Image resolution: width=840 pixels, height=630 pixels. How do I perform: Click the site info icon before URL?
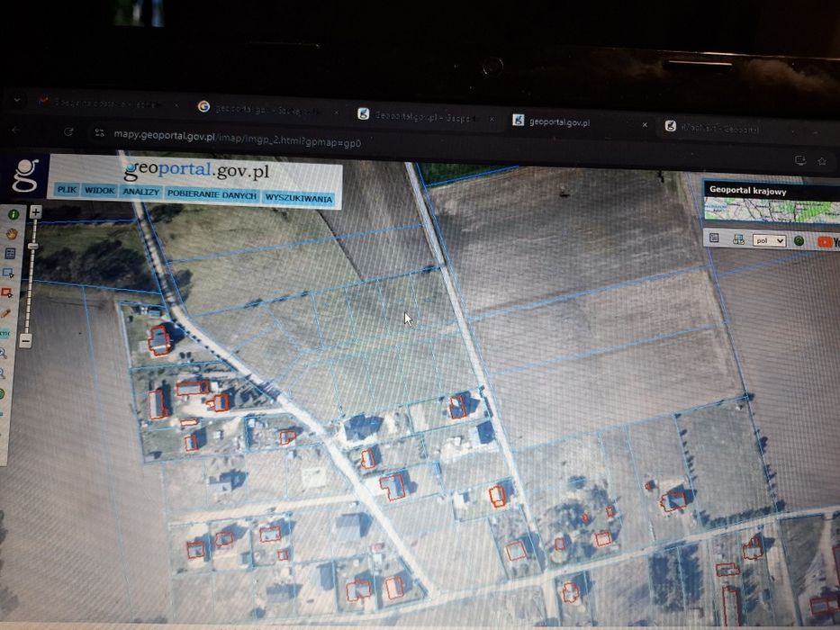point(99,132)
